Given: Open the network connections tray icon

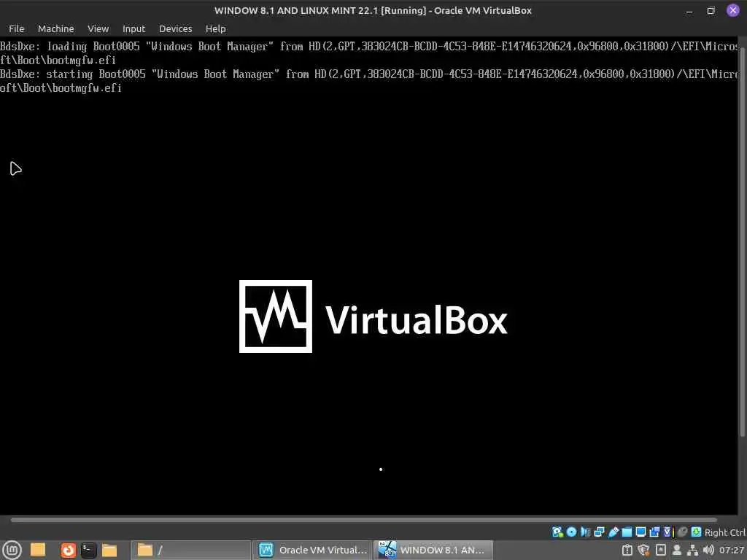Looking at the screenshot, I should [693, 550].
